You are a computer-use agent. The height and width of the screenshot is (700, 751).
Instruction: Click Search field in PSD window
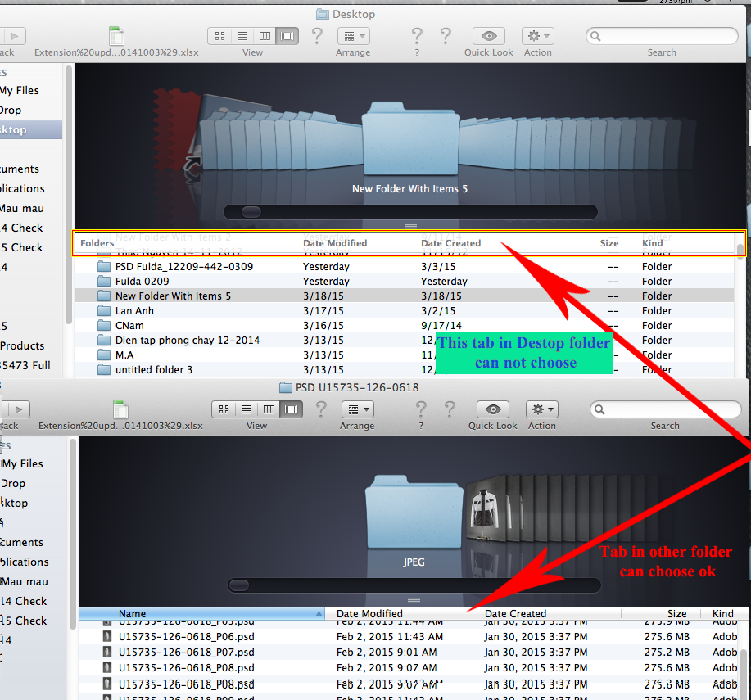[x=665, y=409]
